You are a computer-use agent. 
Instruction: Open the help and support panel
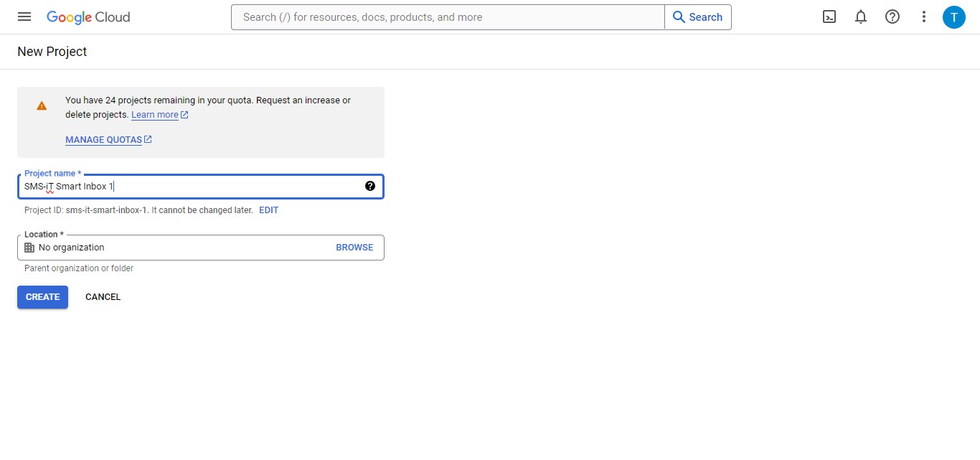892,17
